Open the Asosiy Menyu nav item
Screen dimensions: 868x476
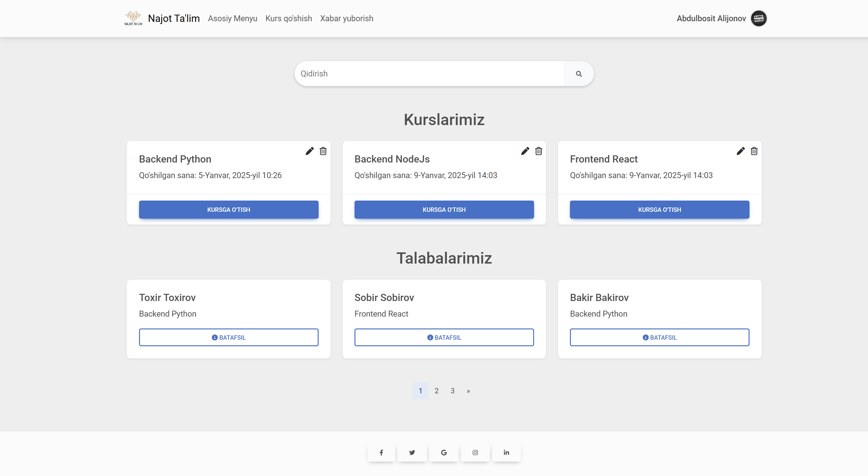[232, 18]
